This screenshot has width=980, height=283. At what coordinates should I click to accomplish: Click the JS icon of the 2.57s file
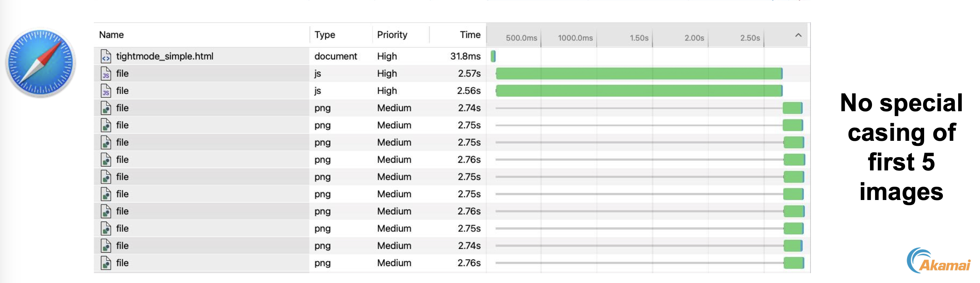click(106, 74)
